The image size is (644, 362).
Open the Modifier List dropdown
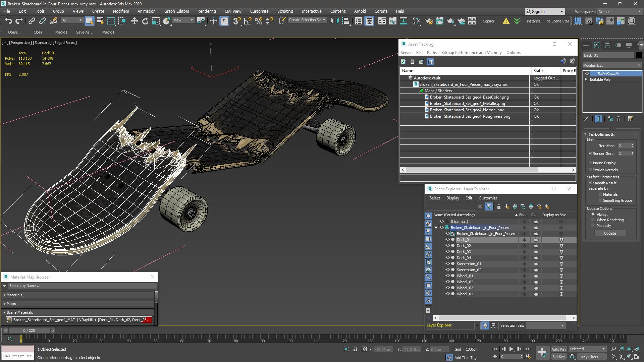[x=612, y=65]
